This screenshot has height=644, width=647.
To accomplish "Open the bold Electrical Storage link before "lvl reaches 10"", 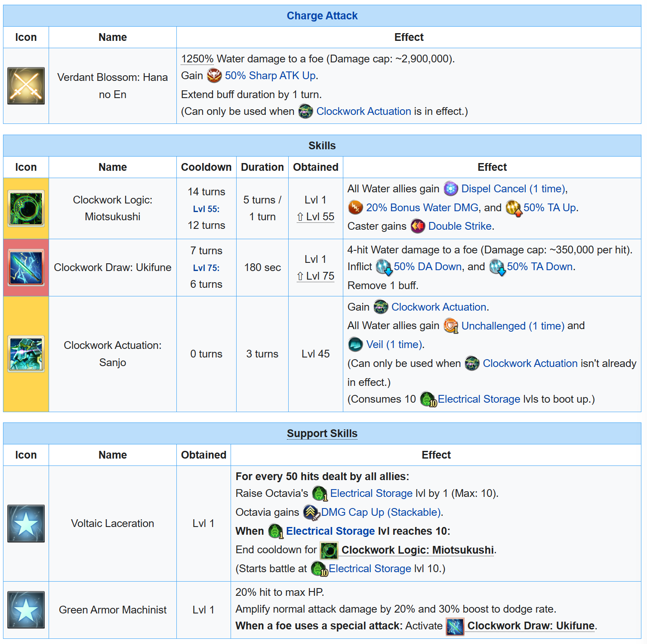I will pos(330,531).
